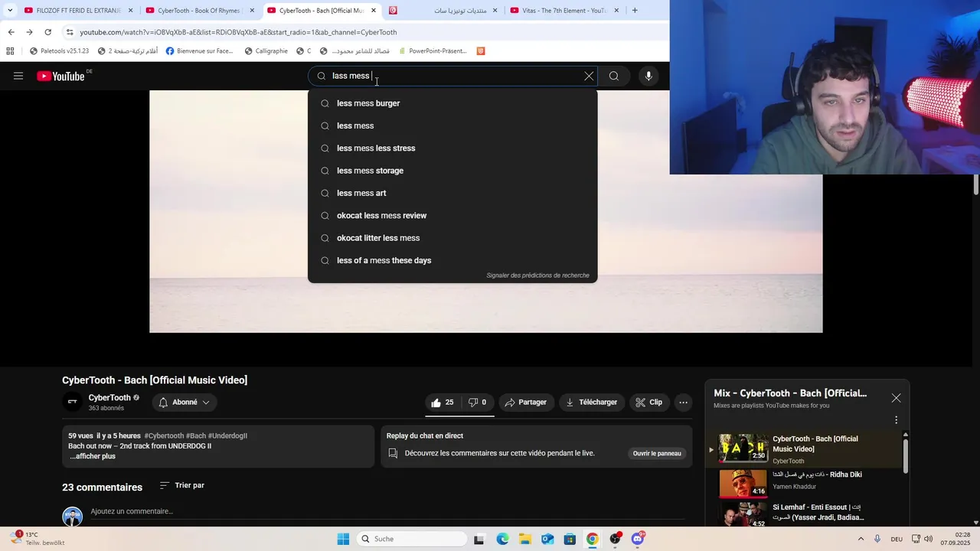This screenshot has height=551, width=980.
Task: Open the weather widget showing 13°C
Action: click(38, 539)
